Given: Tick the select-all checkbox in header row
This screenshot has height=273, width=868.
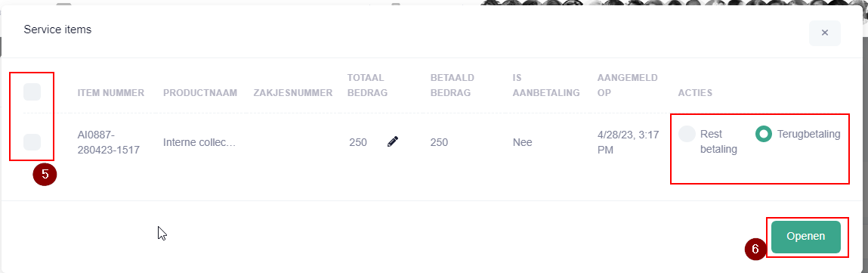Looking at the screenshot, I should click(x=32, y=92).
